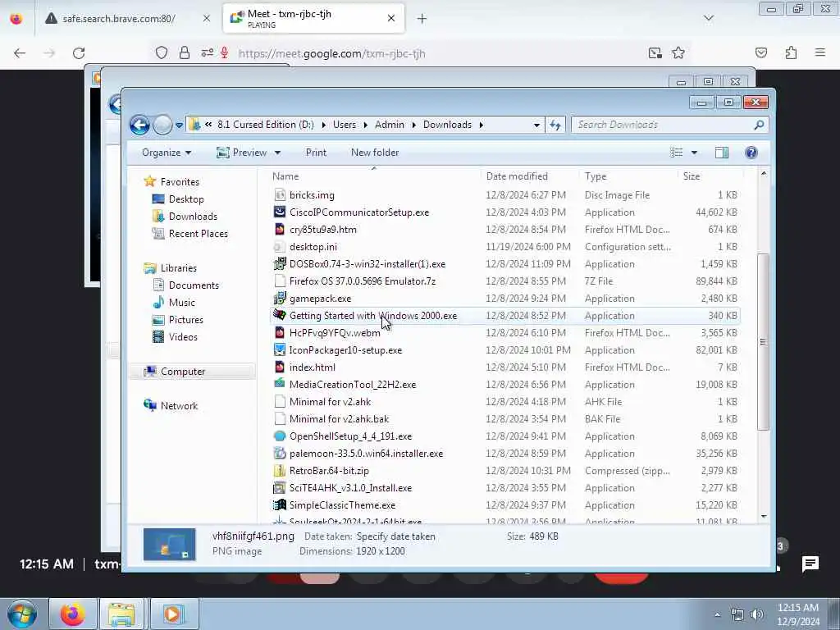Viewport: 840px width, 630px height.
Task: Select Computer in the navigation pane
Action: (183, 372)
